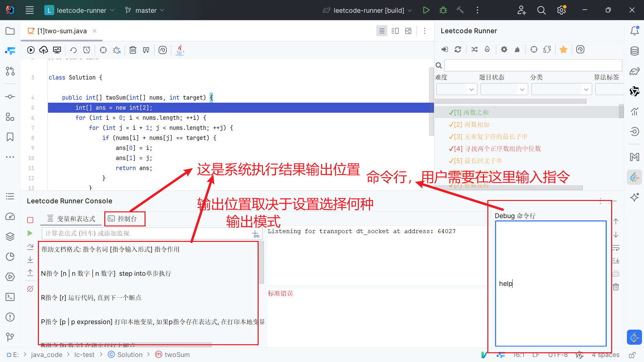Click the Run leetcode-runner build button
This screenshot has height=362, width=644.
click(426, 10)
